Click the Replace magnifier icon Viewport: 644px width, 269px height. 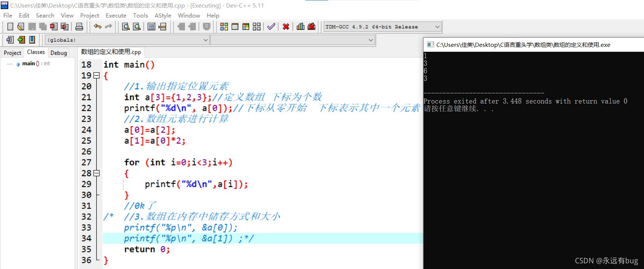tap(137, 26)
